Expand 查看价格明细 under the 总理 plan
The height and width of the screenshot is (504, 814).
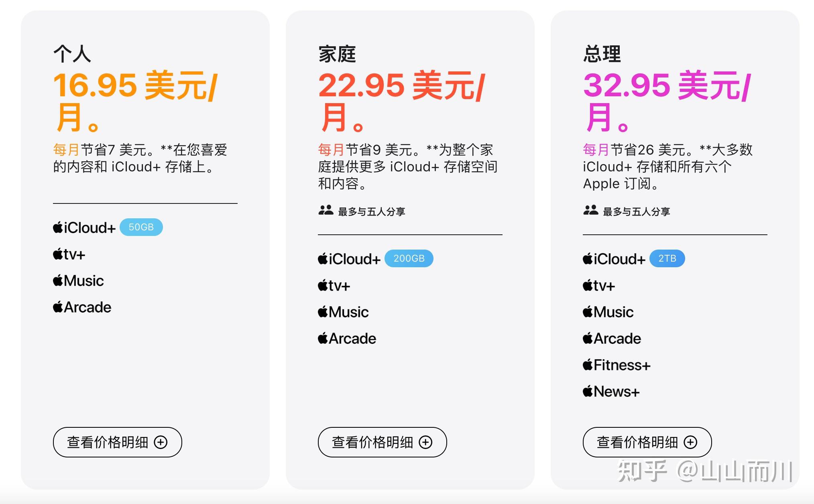(x=647, y=442)
